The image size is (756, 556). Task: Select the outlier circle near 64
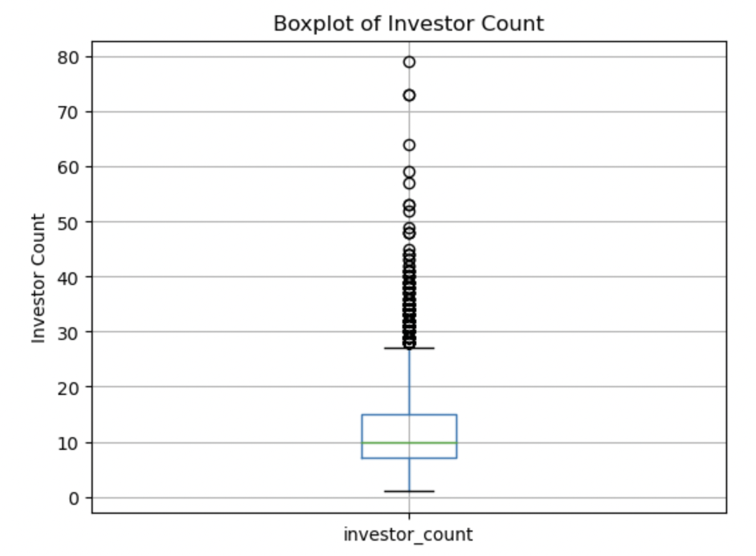point(409,145)
